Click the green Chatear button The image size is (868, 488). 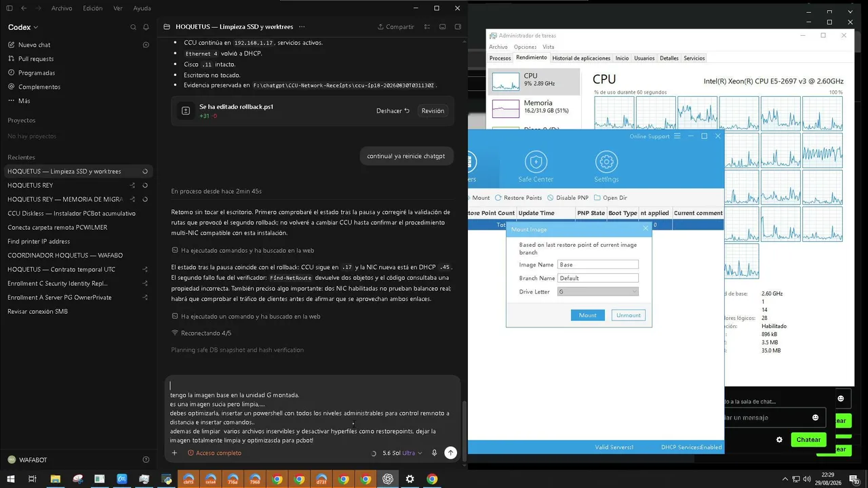[x=808, y=440]
